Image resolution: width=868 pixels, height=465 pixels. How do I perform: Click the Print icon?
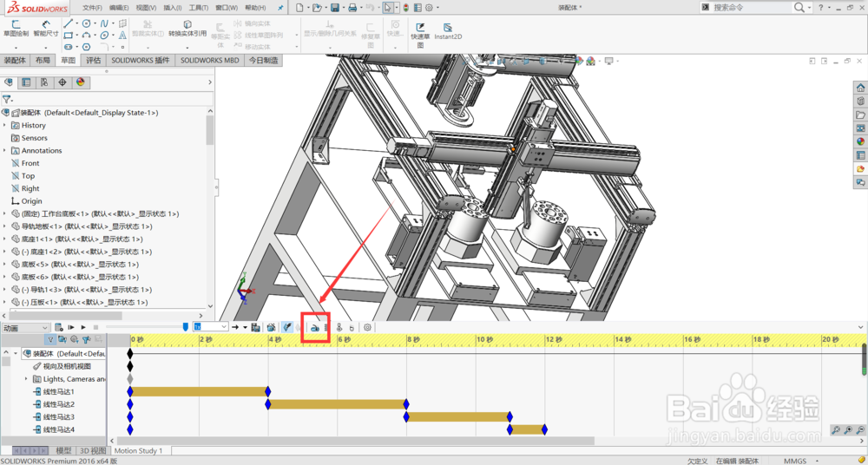[352, 8]
